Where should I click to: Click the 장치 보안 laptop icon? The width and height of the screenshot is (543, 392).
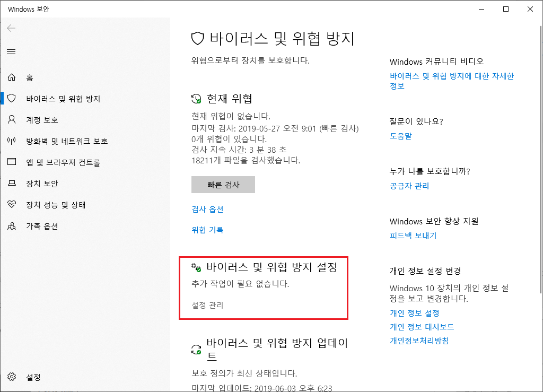pyautogui.click(x=12, y=183)
